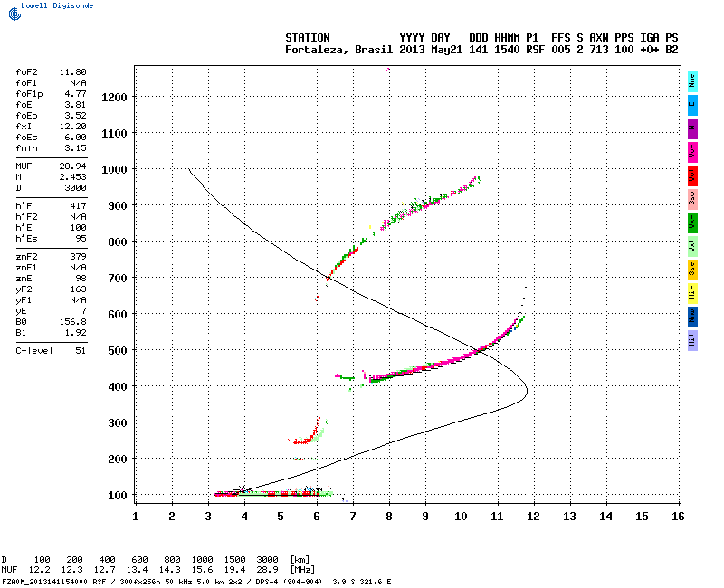Click the foF2 value 11.80
The height and width of the screenshot is (588, 724).
73,72
